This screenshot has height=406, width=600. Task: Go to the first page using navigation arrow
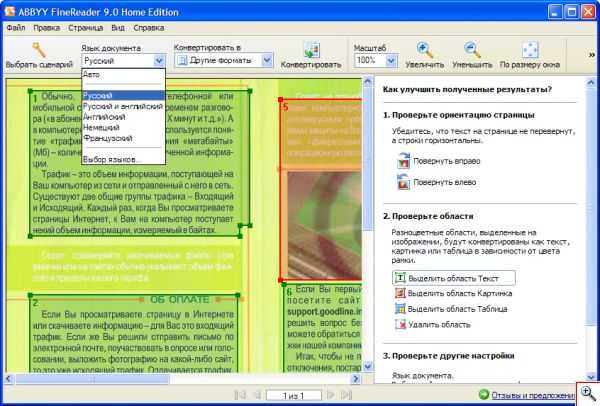point(240,395)
